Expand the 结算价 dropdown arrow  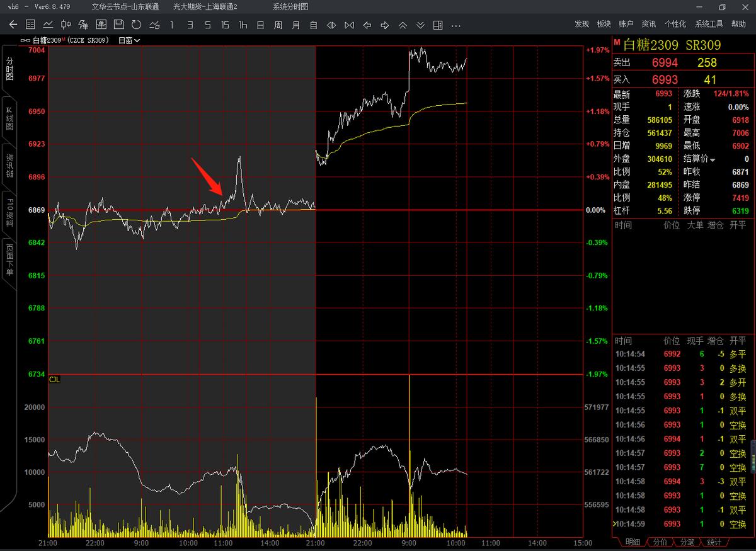tap(713, 160)
